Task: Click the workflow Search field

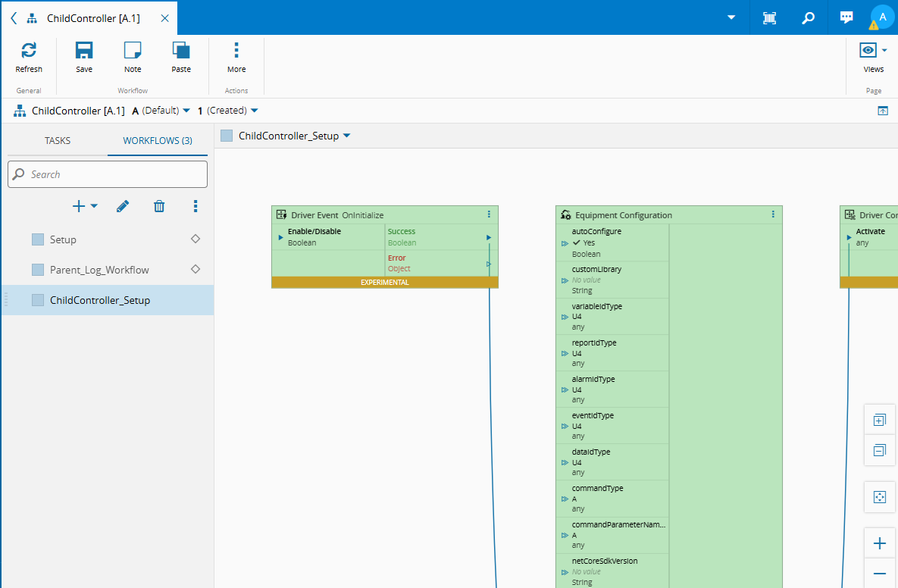Action: (x=108, y=174)
